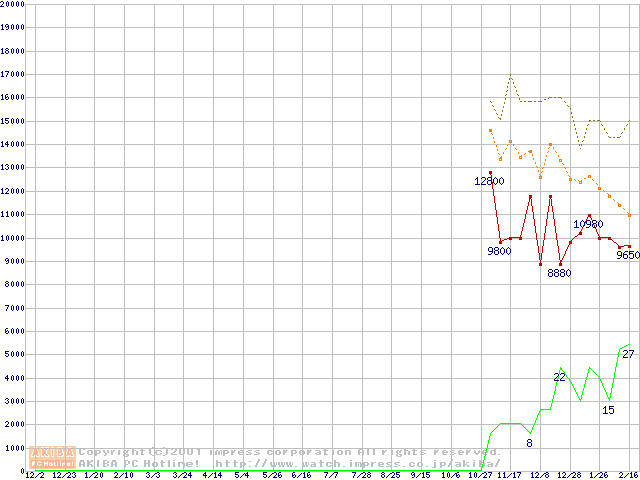Select the 9650 data label
The width and height of the screenshot is (640, 480).
[627, 255]
